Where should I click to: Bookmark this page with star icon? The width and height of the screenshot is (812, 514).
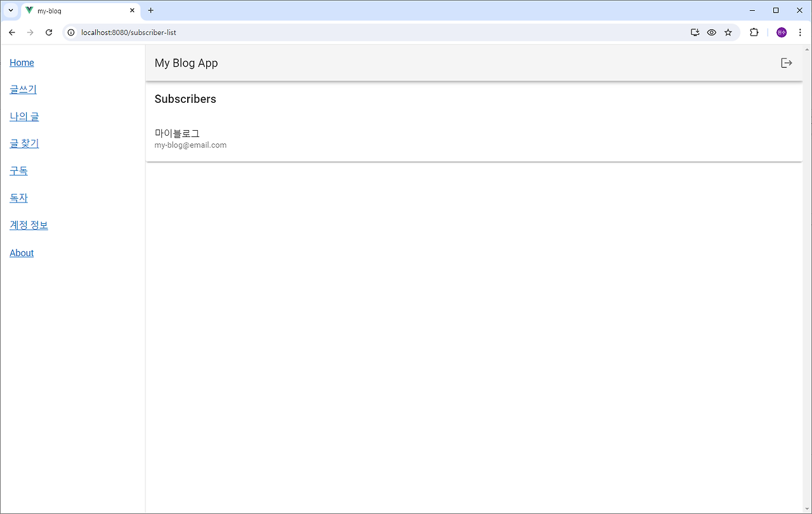[728, 32]
